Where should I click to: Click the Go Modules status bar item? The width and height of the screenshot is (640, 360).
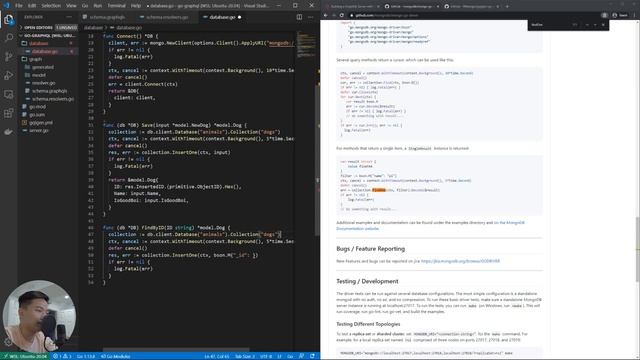116,356
